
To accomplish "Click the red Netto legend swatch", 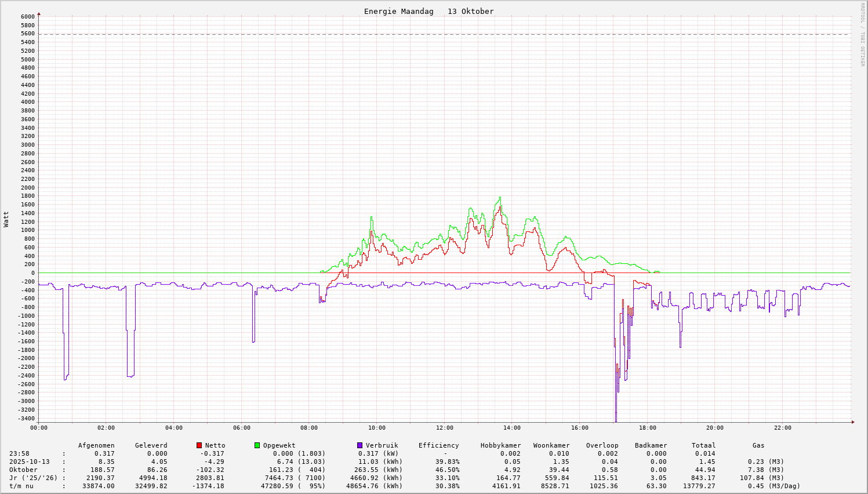I will [199, 445].
